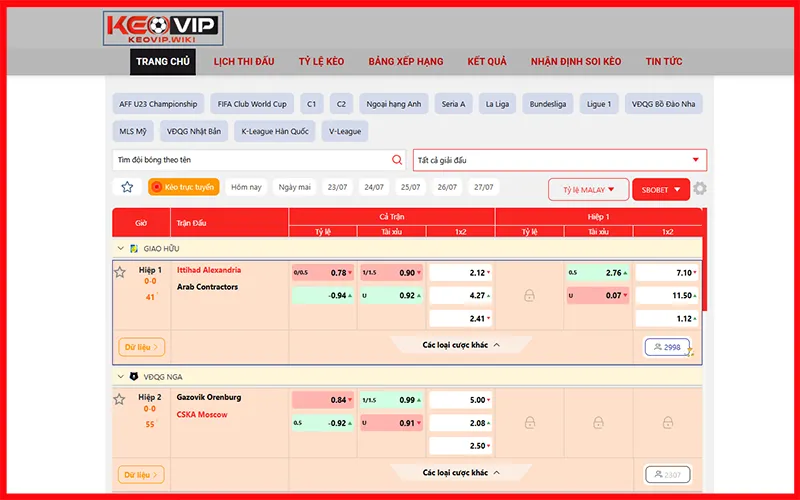Click the KEOVIP logo
This screenshot has width=800, height=500.
click(163, 28)
